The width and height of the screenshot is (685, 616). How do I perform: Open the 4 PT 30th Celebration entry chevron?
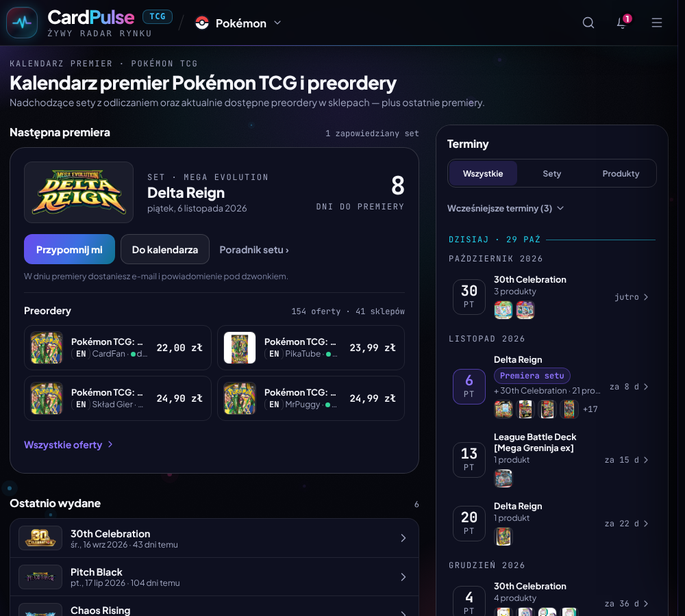646,604
